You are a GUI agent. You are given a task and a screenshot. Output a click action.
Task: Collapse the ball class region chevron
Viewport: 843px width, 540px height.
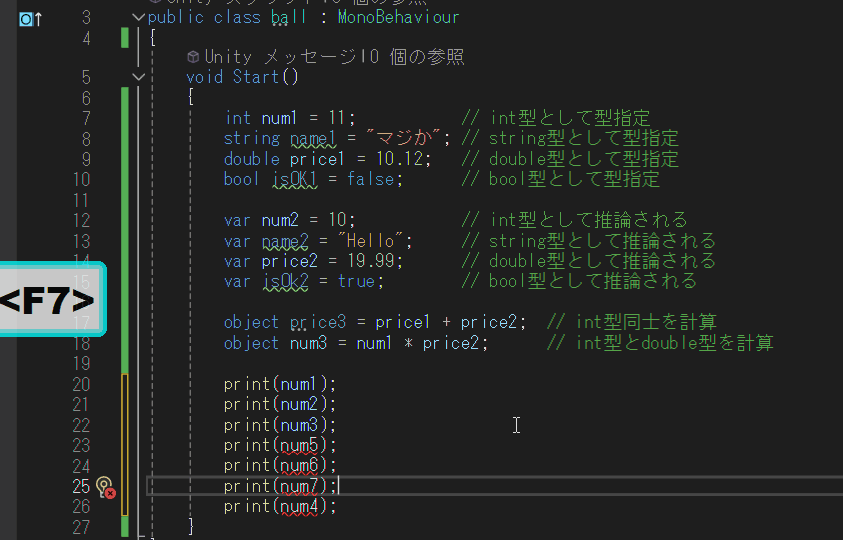click(x=138, y=17)
